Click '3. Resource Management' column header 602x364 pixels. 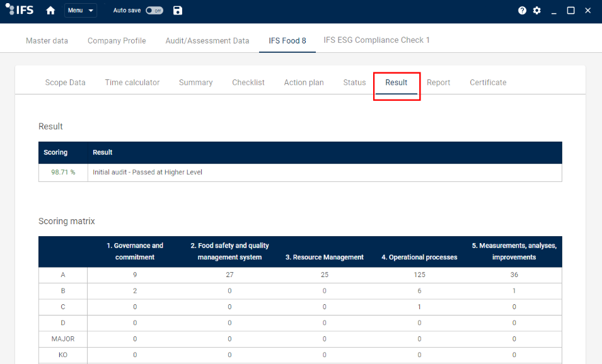(325, 257)
